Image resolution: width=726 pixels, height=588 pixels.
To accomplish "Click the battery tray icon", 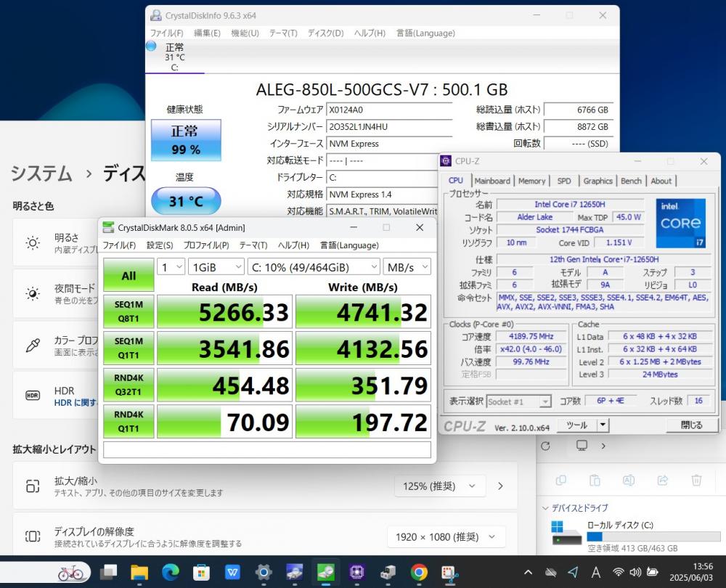I will [653, 572].
